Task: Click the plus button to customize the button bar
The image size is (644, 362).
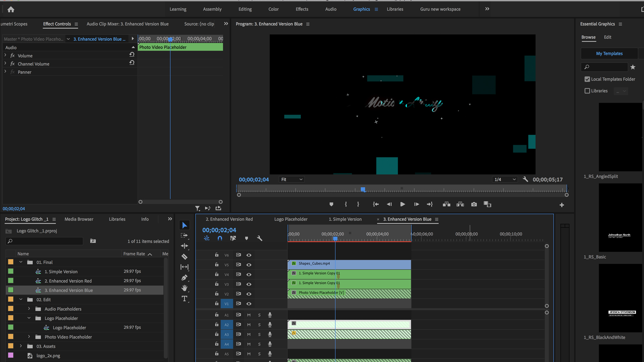Action: [562, 205]
